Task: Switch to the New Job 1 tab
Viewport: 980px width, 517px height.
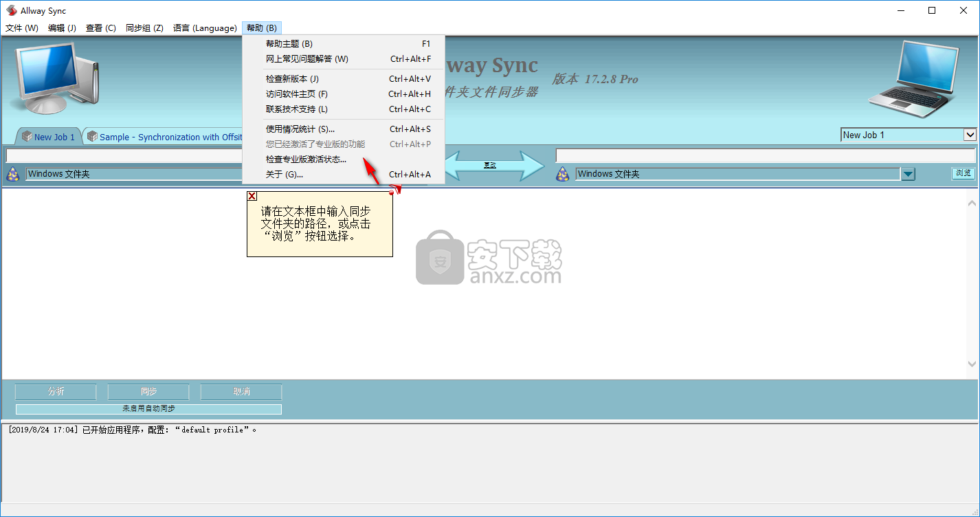Action: click(x=48, y=137)
